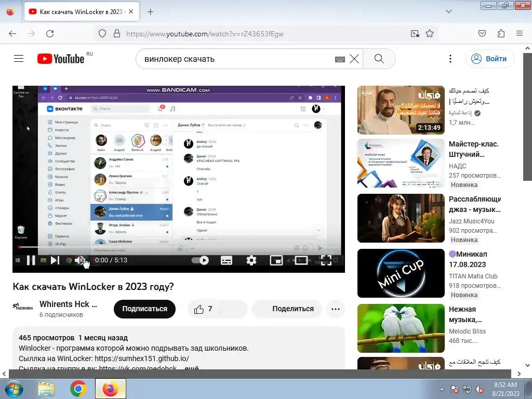Open Firefox application menu

pos(520,33)
